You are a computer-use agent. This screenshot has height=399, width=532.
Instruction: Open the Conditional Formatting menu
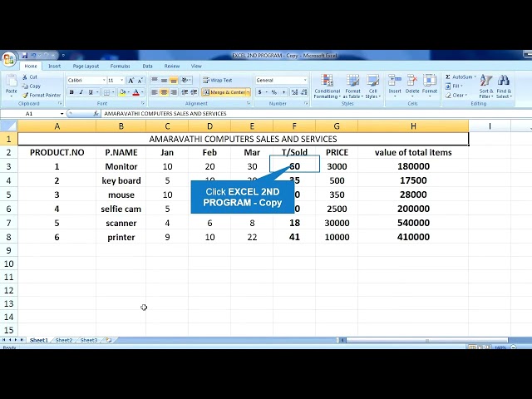click(327, 86)
